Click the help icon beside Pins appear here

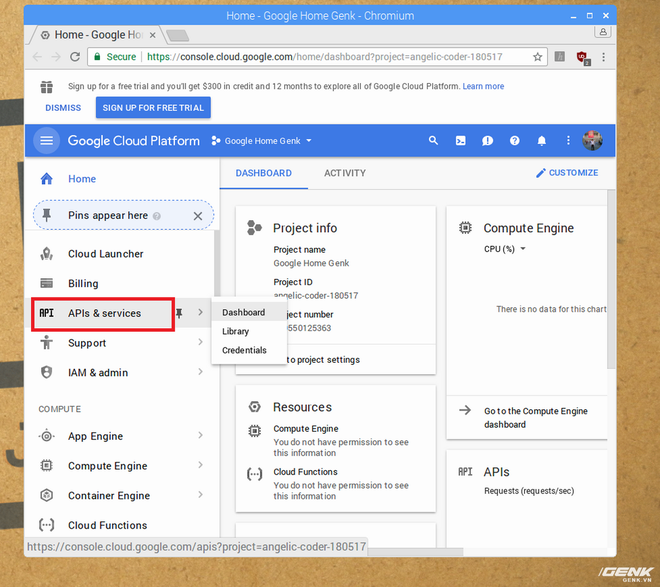pos(157,216)
